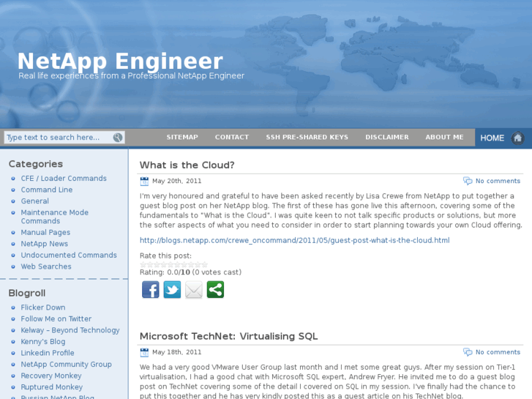Visit Kenny's Blog link
Screen dimensions: 532x399
[43, 342]
